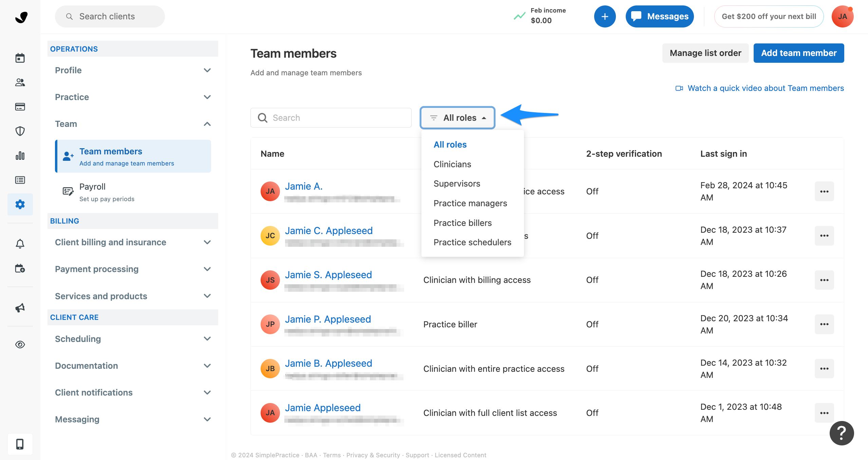
Task: Click Add team member button
Action: click(x=799, y=53)
